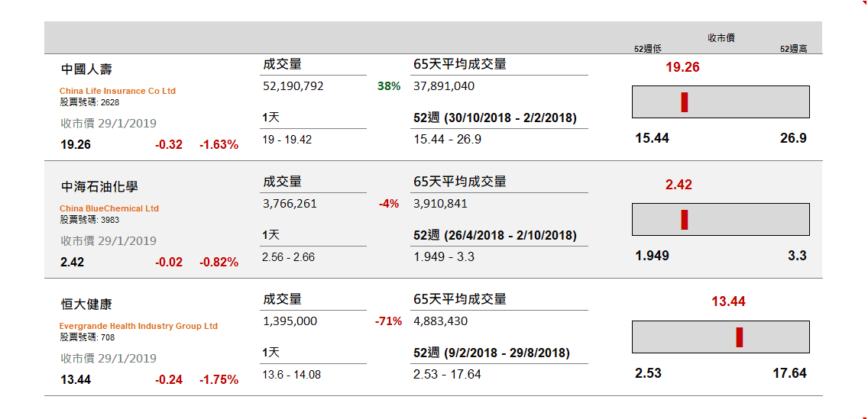
Task: Click the red -71% volume change figure
Action: pyautogui.click(x=388, y=321)
